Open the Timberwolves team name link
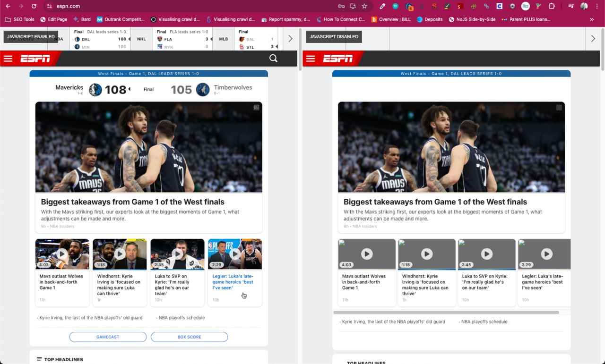605x364 pixels. (x=233, y=87)
